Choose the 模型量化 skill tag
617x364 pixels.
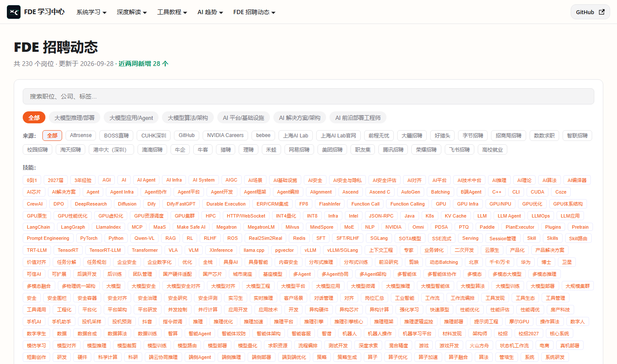tap(248, 346)
